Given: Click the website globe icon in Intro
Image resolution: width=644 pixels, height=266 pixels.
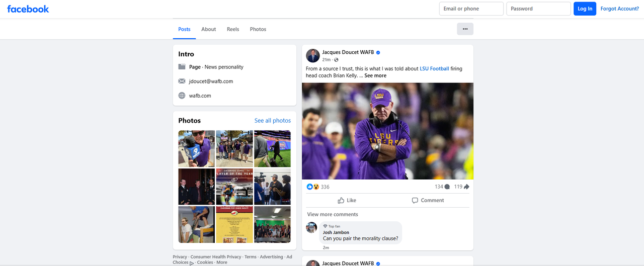Looking at the screenshot, I should [x=182, y=96].
